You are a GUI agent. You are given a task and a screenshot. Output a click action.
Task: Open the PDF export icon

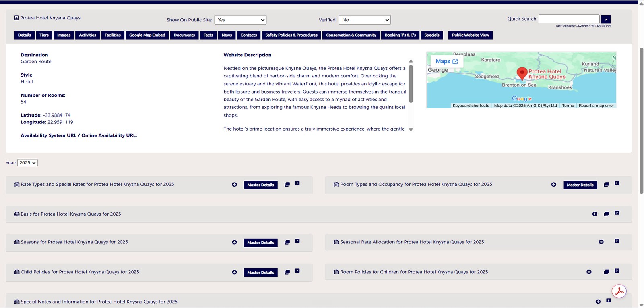coord(619,291)
